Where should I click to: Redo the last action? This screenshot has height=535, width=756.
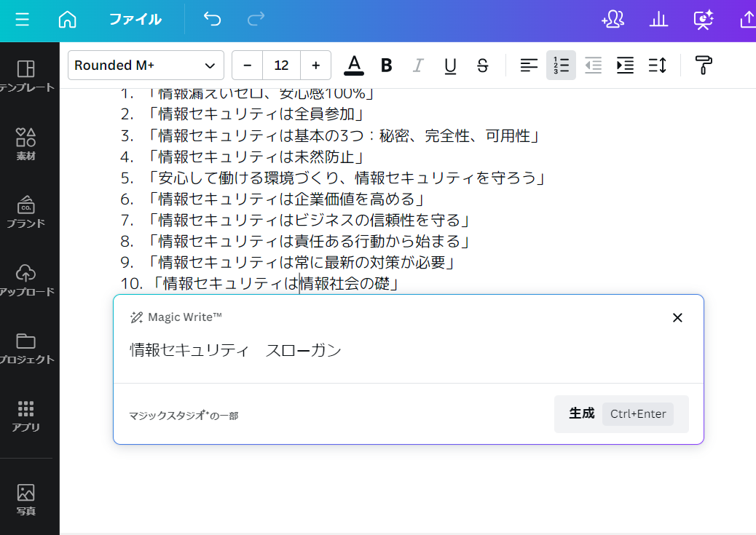pyautogui.click(x=256, y=19)
